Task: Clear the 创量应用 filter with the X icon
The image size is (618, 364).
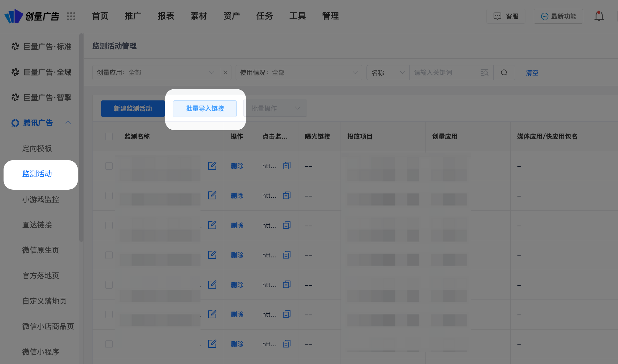Action: [x=226, y=72]
